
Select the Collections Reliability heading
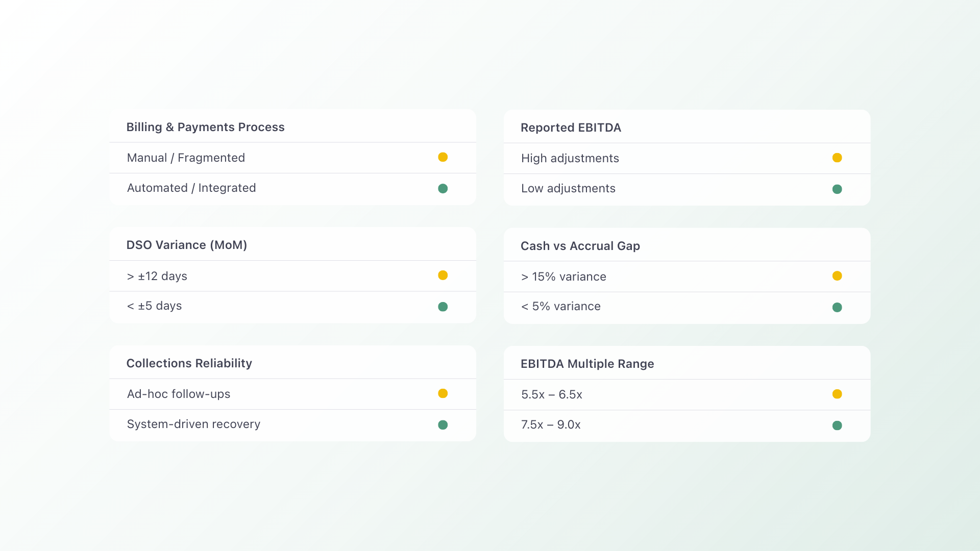[189, 363]
